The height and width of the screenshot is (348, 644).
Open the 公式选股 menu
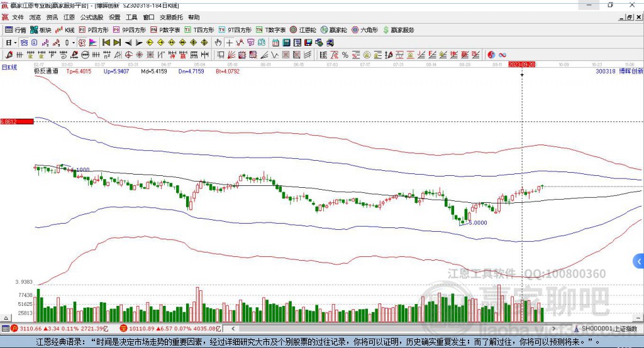[92, 17]
